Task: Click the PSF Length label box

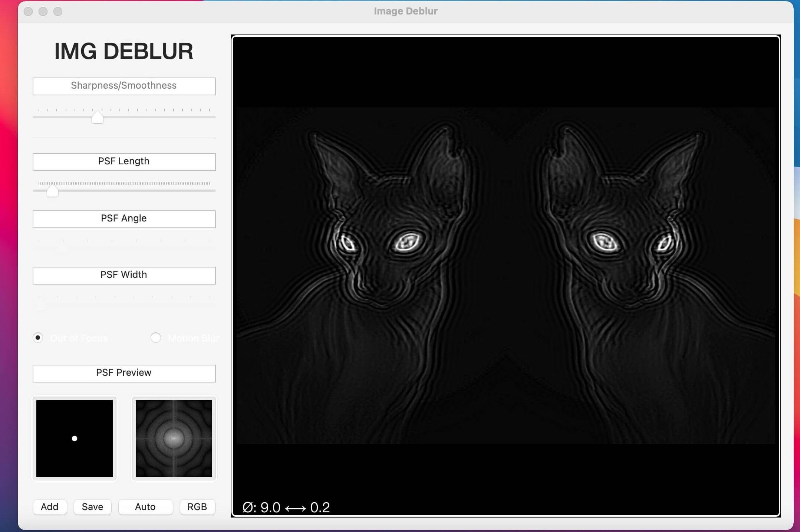Action: [124, 162]
